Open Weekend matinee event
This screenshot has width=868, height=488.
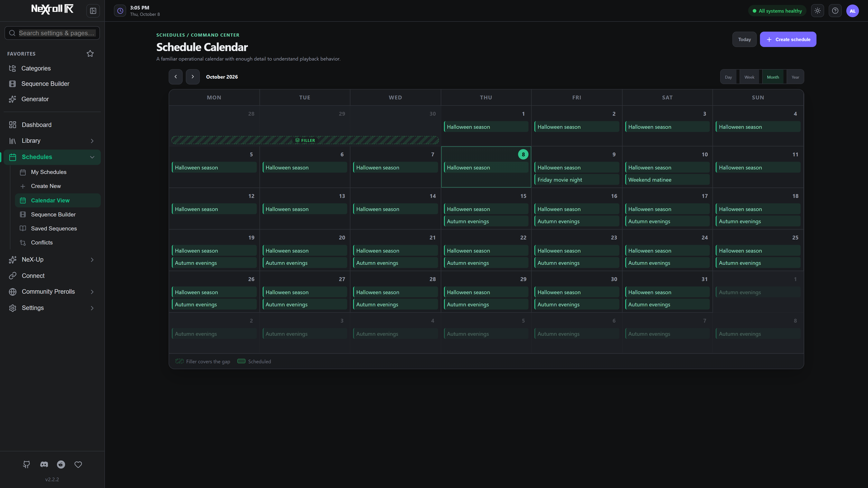tap(667, 180)
